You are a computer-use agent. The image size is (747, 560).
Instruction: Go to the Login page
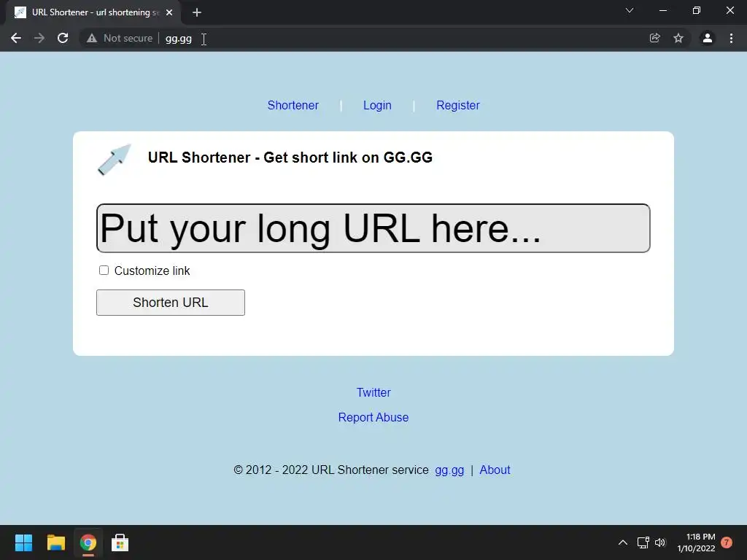[377, 105]
